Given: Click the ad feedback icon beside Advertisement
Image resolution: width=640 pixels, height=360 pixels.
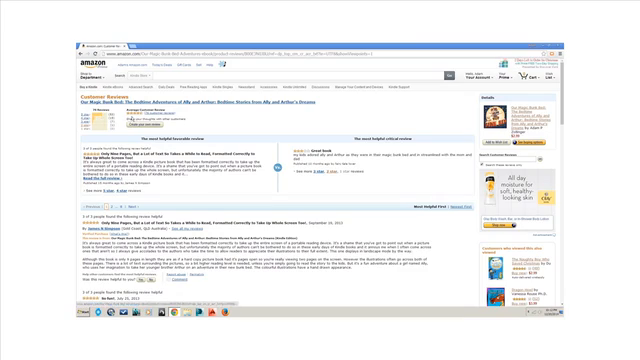Looking at the screenshot, I should (x=554, y=235).
